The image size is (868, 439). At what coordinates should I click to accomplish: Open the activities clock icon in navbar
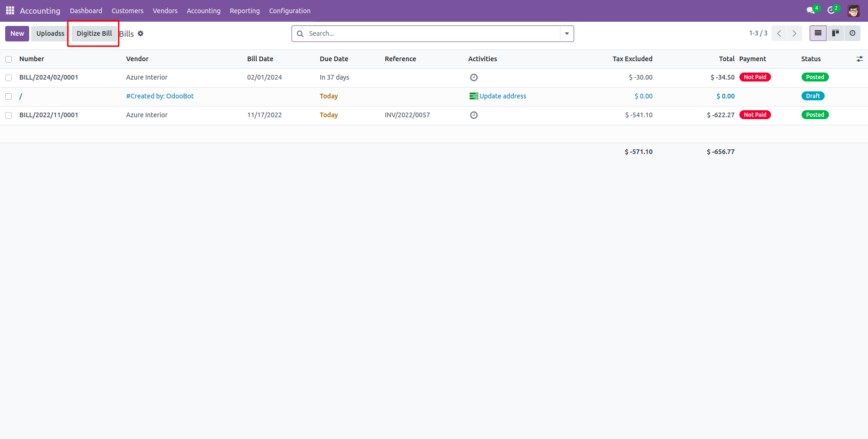(831, 10)
